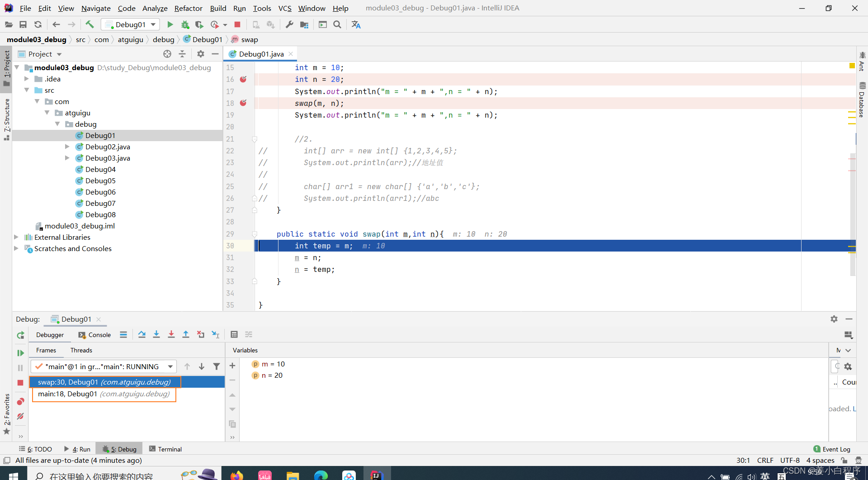Expand Debug02.java node
Viewport: 868px width, 480px height.
[x=67, y=147]
